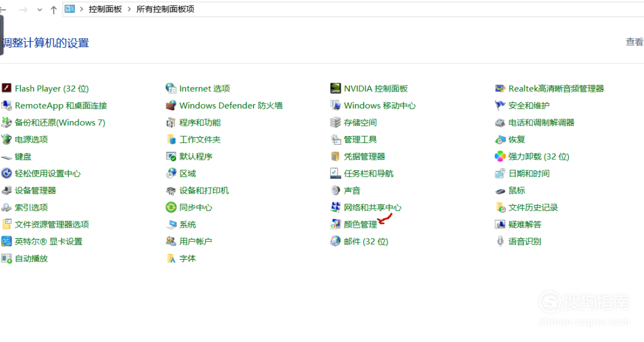Select 所有控制面板项 in the breadcrumb
Viewport: 644px width, 342px height.
pos(165,9)
